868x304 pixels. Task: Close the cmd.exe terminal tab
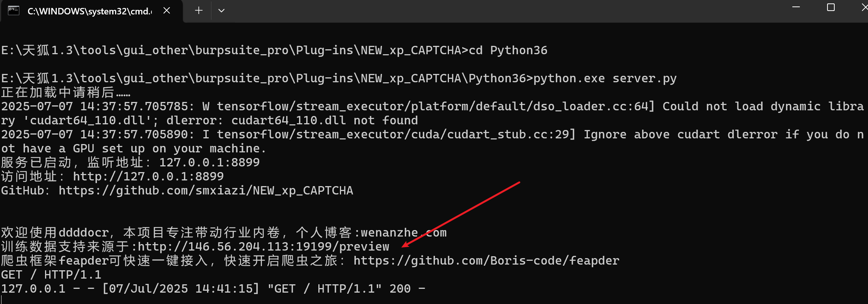pos(167,11)
